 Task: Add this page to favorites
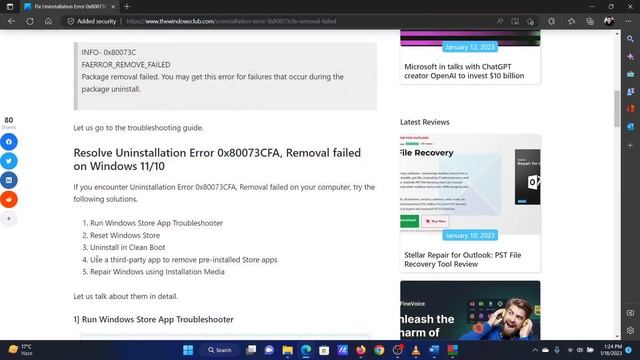tap(530, 21)
